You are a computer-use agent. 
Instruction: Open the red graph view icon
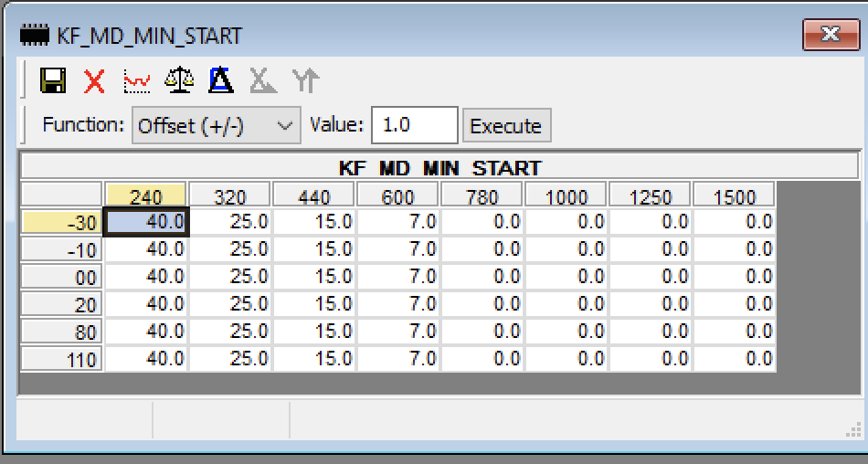click(137, 81)
